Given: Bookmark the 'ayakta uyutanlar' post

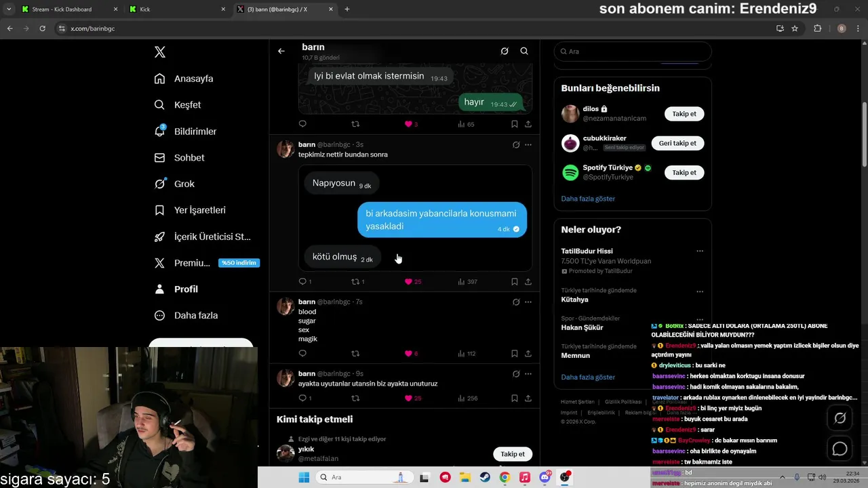Looking at the screenshot, I should 515,398.
